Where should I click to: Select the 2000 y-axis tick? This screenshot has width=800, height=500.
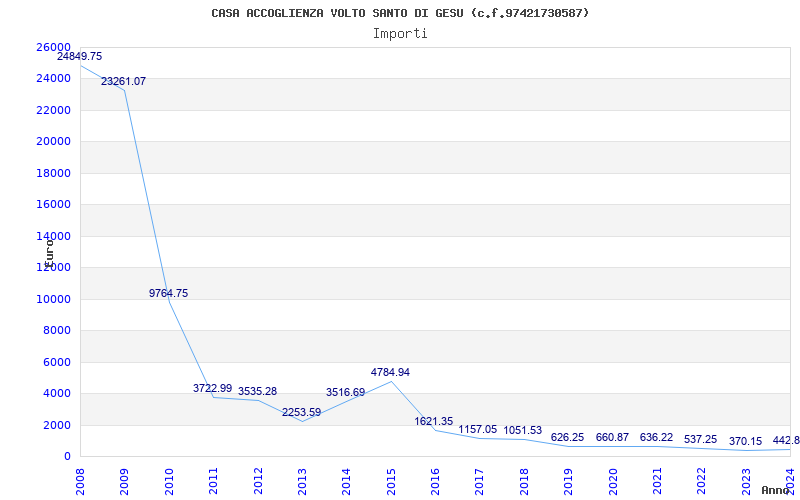point(56,425)
